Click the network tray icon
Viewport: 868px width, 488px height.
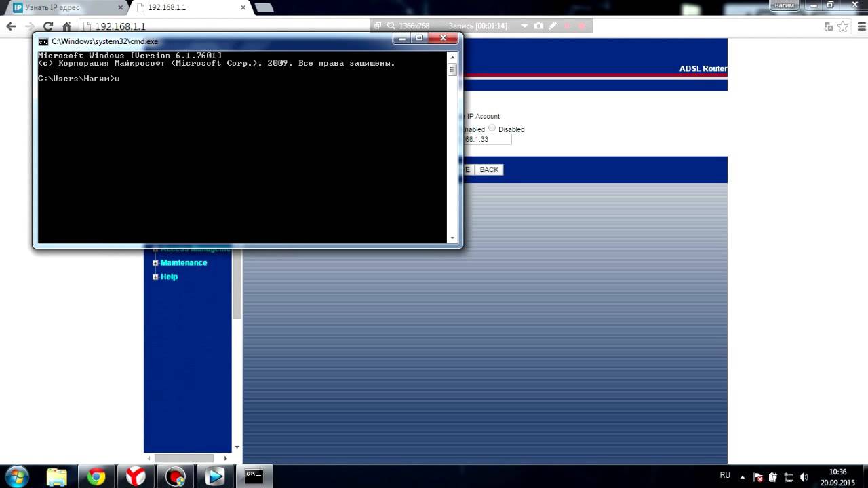point(789,476)
